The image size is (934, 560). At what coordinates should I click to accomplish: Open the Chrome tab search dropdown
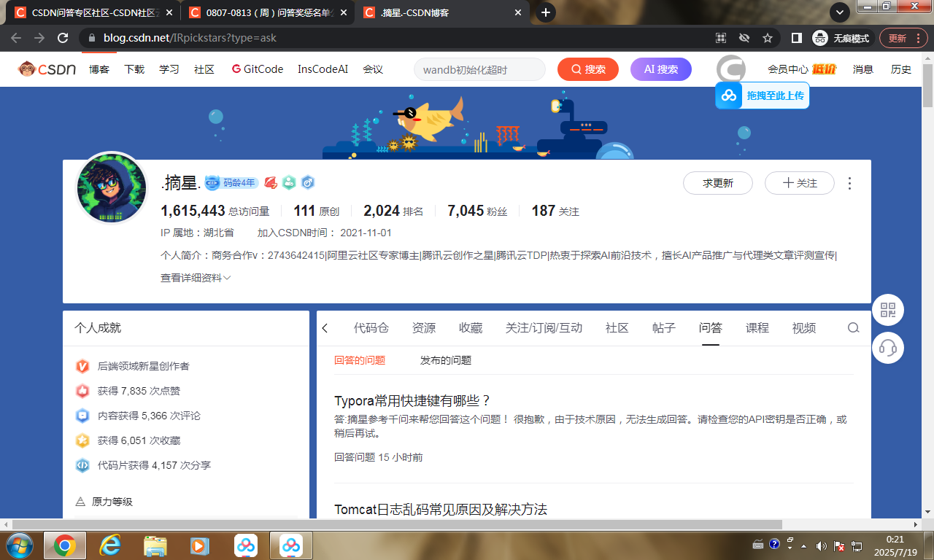(840, 12)
